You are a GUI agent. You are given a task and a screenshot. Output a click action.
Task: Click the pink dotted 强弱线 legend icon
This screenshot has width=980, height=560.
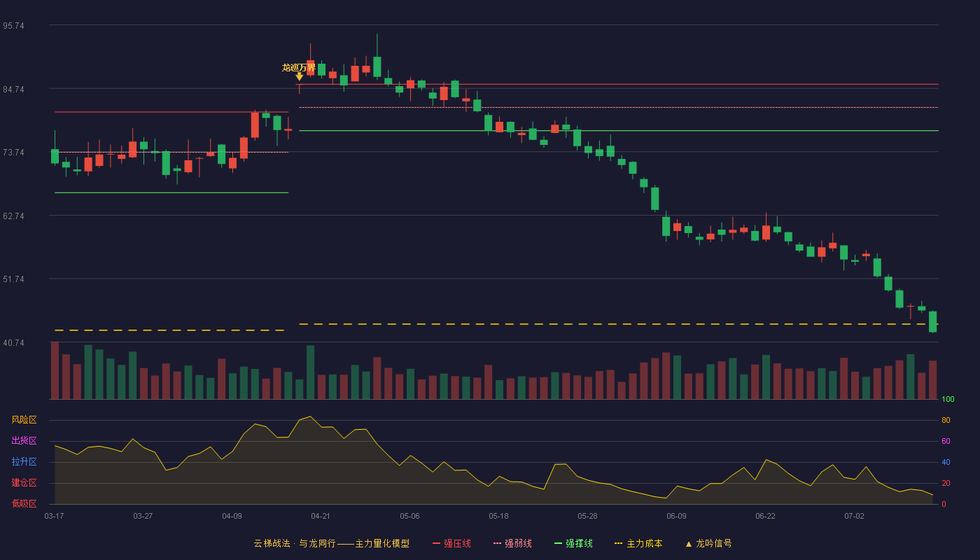click(x=498, y=543)
